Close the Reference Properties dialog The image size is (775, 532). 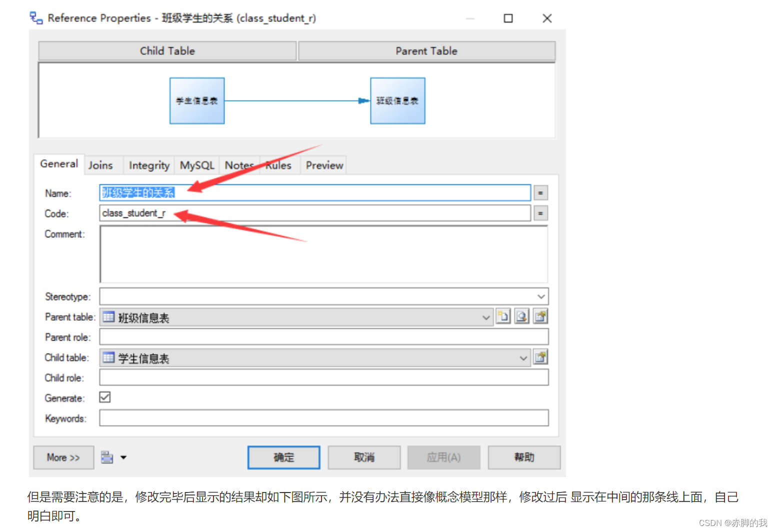click(x=547, y=18)
